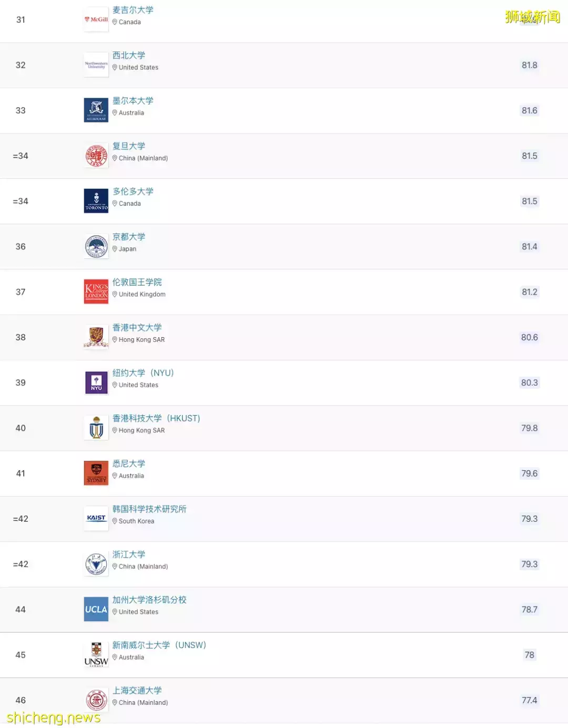Click the UNSW logo

96,654
